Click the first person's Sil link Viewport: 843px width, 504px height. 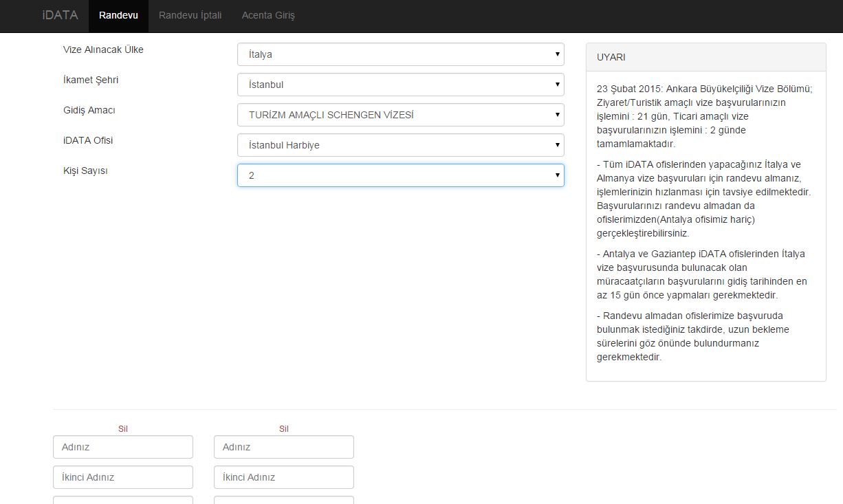[123, 429]
